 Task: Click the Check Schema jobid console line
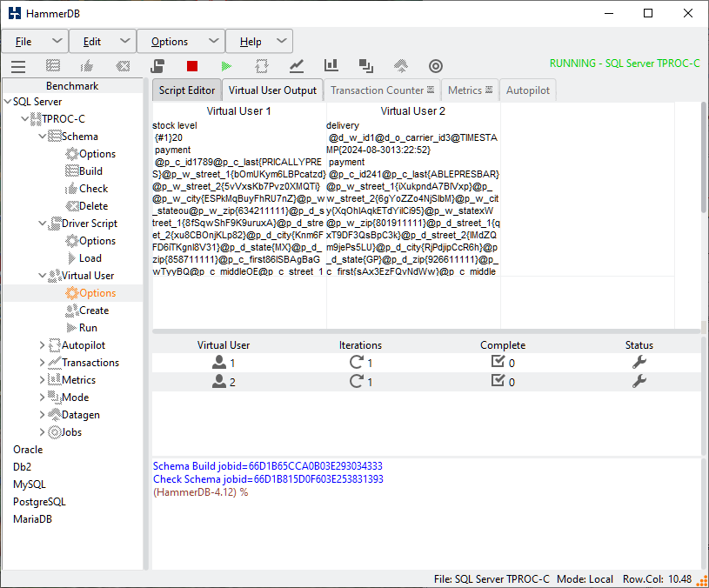pyautogui.click(x=268, y=479)
